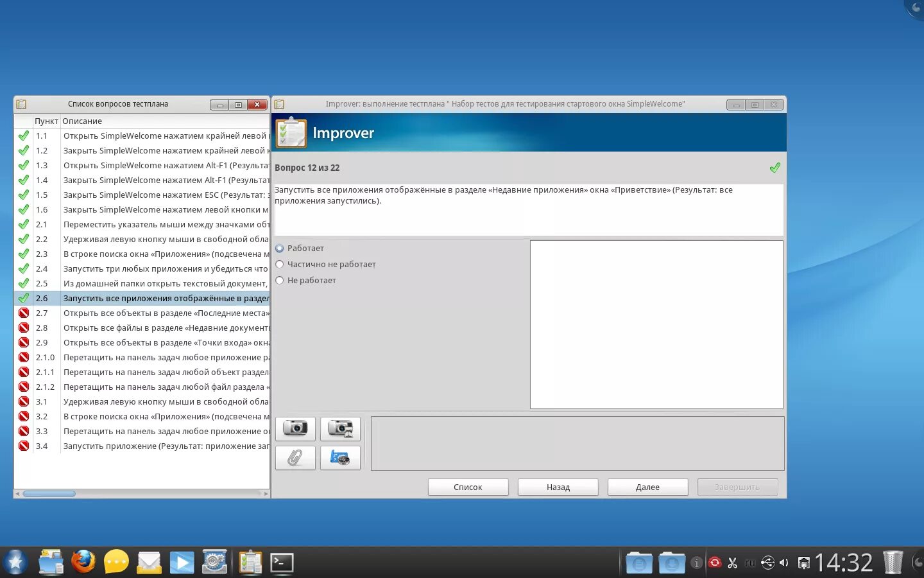Attach a file with the paperclip button
This screenshot has height=578, width=924.
coord(295,458)
